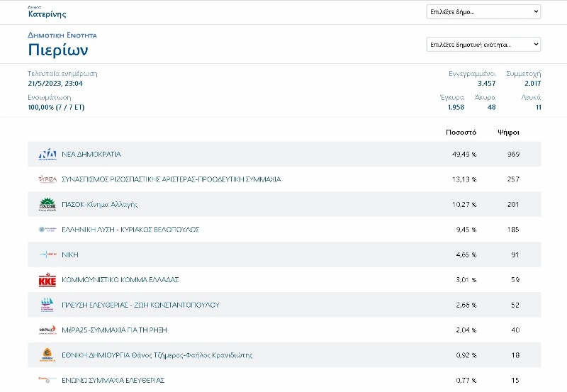The width and height of the screenshot is (567, 392).
Task: Open the 'Επιλέξτε δημοτική ενότητα...' dropdown
Action: [483, 45]
